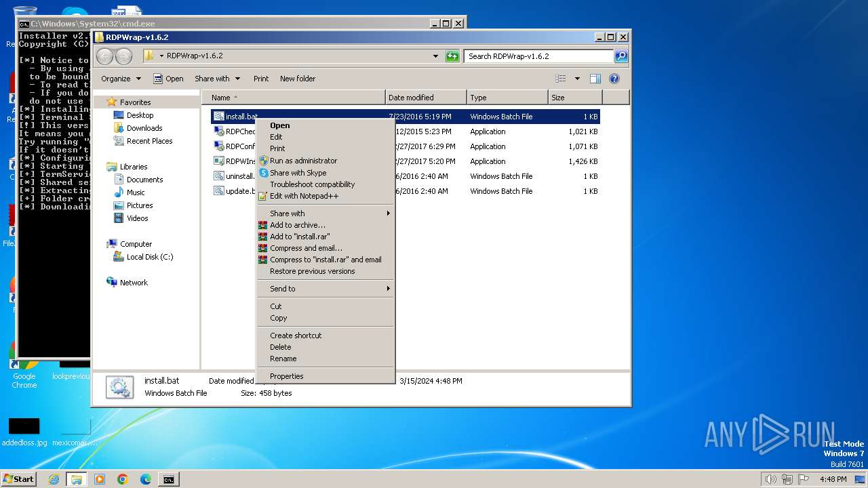This screenshot has height=488, width=868.
Task: Sort by Date modified column header
Action: click(426, 98)
